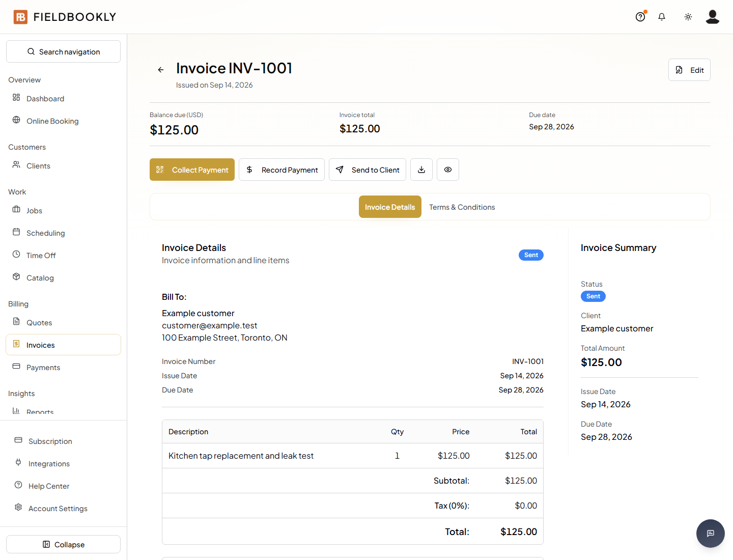Open Subscription in the sidebar
Viewport: 733px width, 560px height.
coord(63,441)
